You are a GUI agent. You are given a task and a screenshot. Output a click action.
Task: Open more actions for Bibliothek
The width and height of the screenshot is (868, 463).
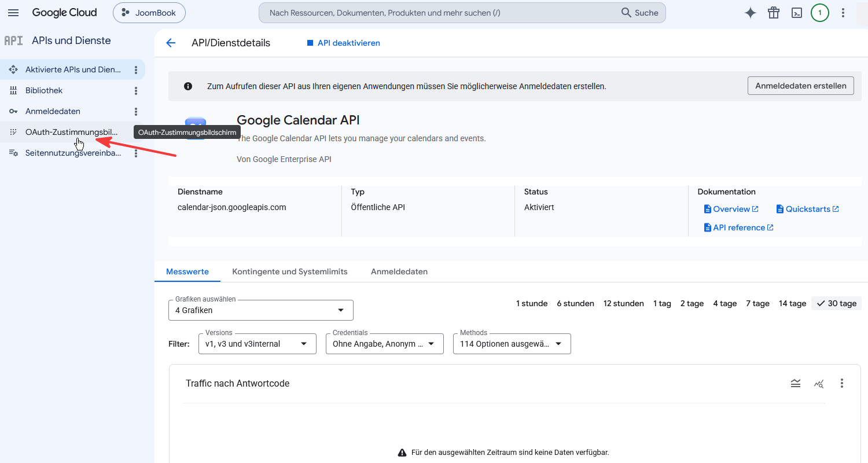pos(136,91)
